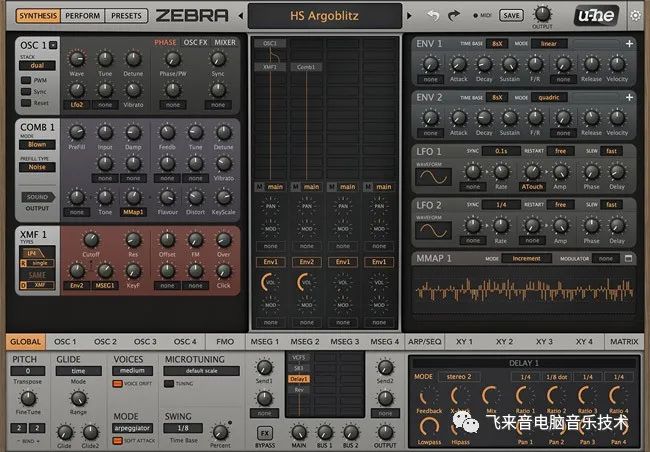Viewport: 650px width, 452px height.
Task: Adjust the OUTPUT knob at top
Action: tap(542, 14)
